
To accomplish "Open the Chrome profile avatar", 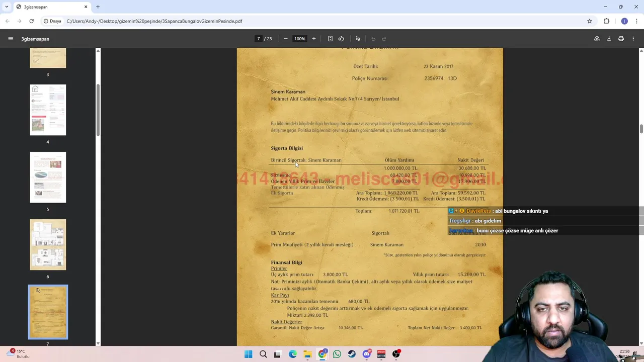I will point(624,21).
